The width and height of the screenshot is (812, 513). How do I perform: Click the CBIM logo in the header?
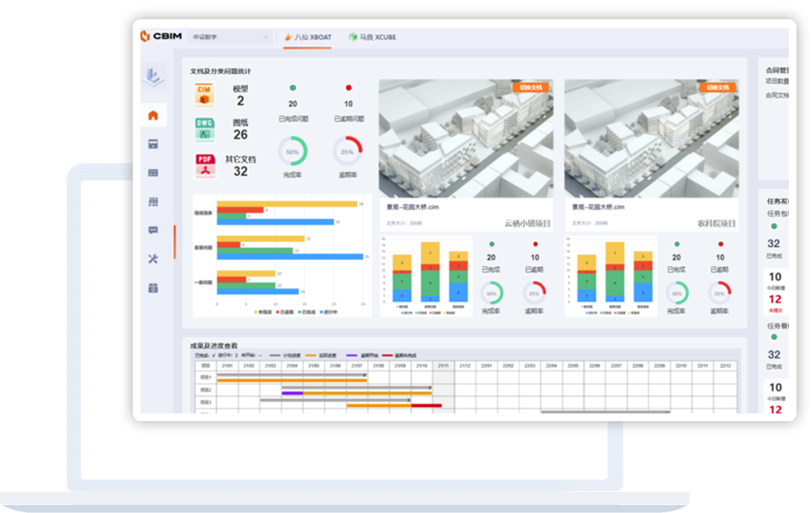pyautogui.click(x=159, y=36)
